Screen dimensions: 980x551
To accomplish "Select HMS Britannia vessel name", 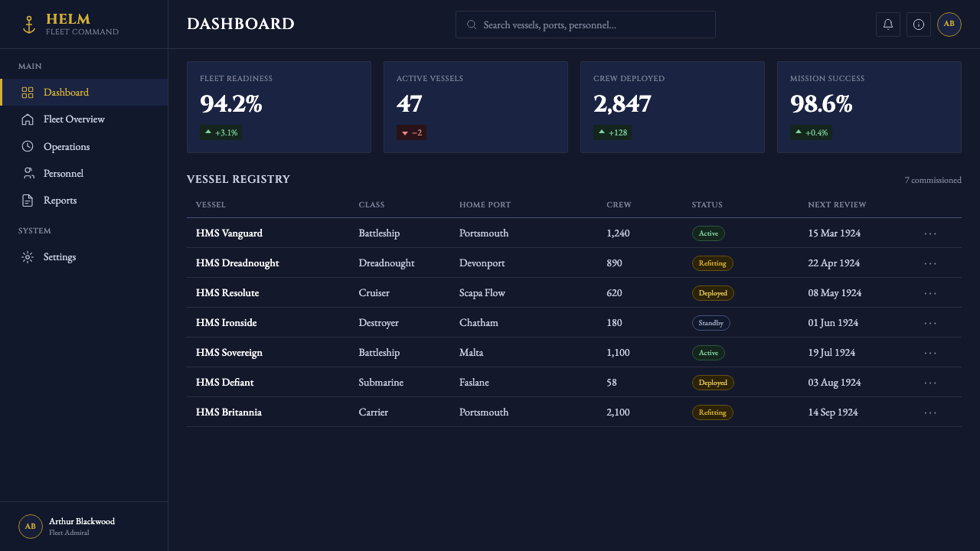I will [x=229, y=412].
